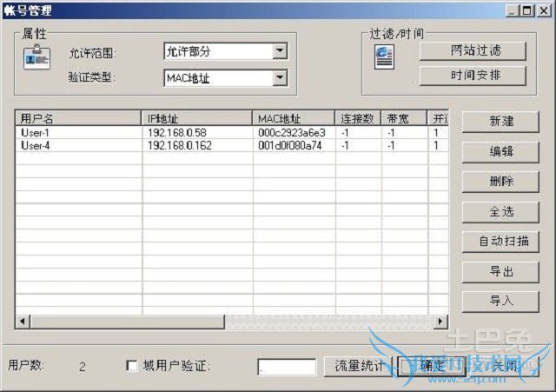Select the User-1 row
This screenshot has height=392, width=556.
pos(232,133)
